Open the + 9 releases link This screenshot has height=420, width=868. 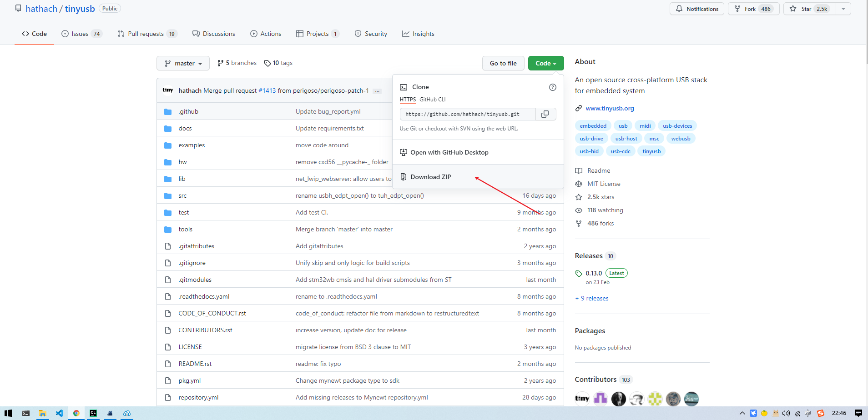click(592, 299)
